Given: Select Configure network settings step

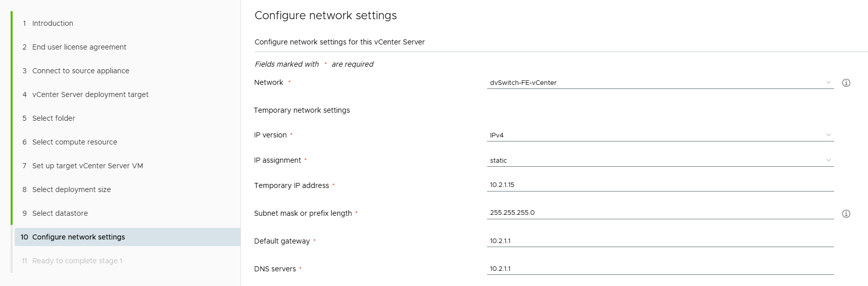Looking at the screenshot, I should pyautogui.click(x=78, y=237).
